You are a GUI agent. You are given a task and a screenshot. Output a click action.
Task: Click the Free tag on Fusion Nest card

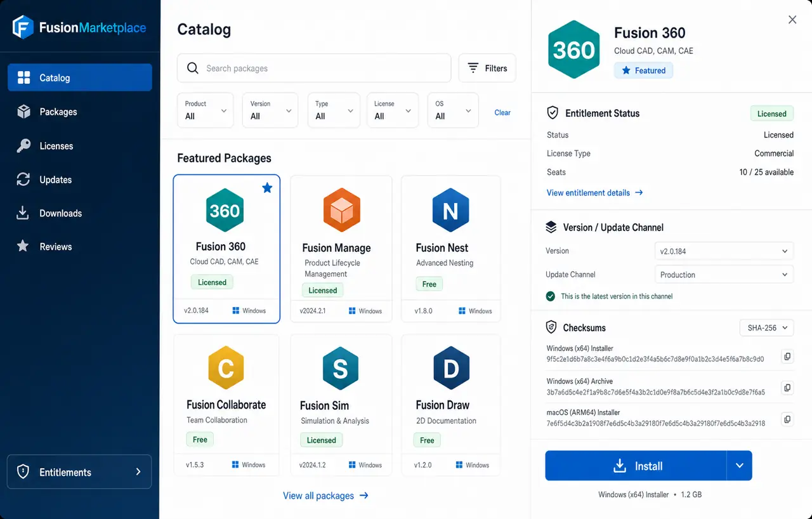(429, 284)
